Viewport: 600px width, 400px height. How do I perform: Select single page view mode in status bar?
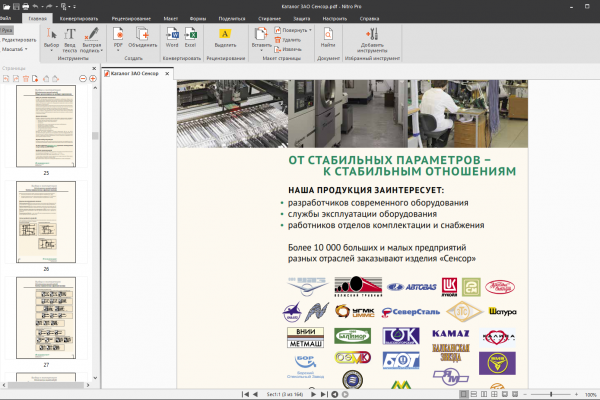[463, 394]
